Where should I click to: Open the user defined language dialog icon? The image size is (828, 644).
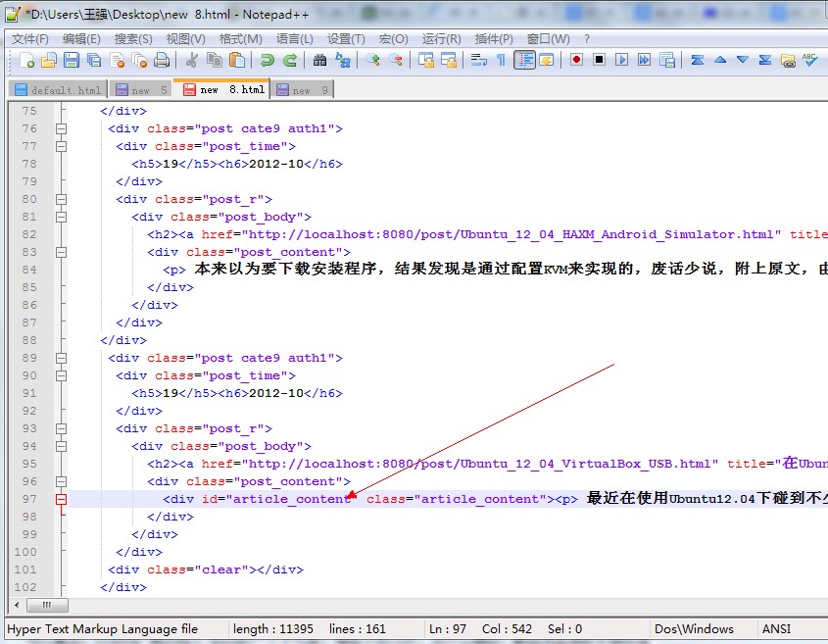point(547,60)
